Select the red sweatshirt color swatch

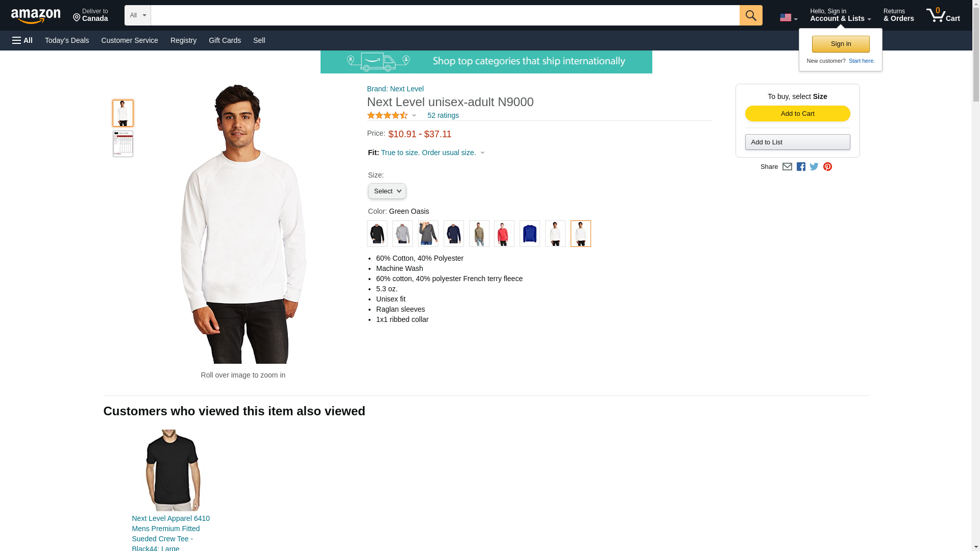tap(504, 234)
